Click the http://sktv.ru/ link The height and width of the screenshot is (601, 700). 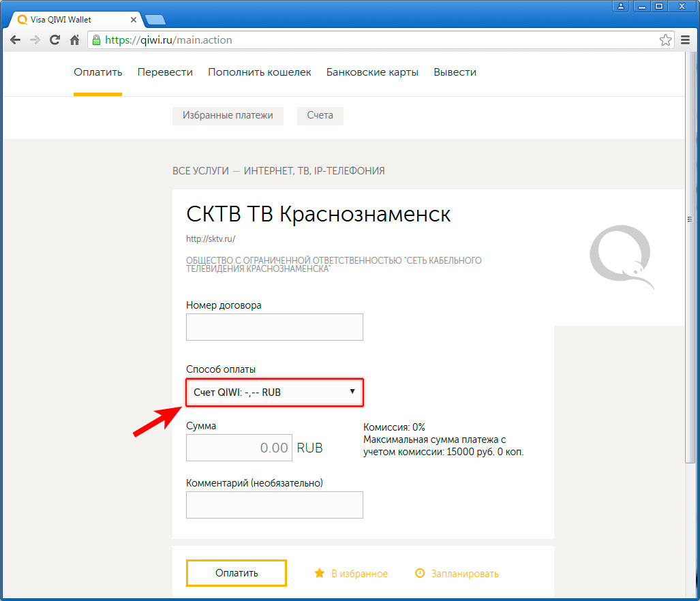click(x=211, y=238)
